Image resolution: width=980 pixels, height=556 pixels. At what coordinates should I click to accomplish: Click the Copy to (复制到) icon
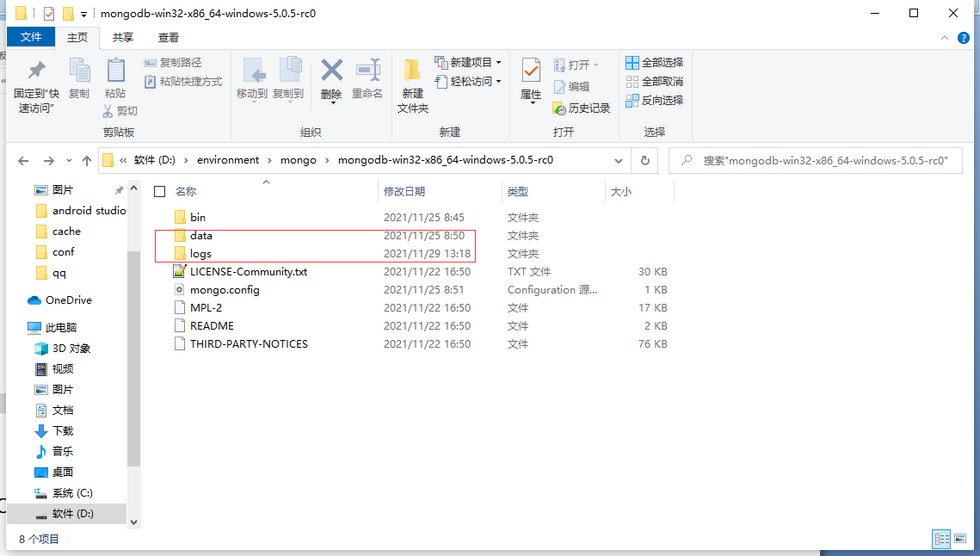point(289,70)
